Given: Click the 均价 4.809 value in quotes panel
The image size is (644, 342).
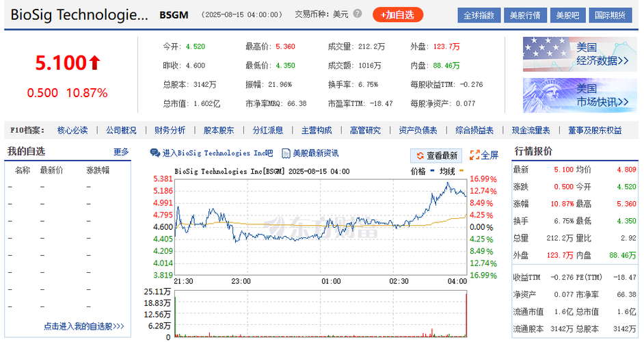Looking at the screenshot, I should point(626,170).
